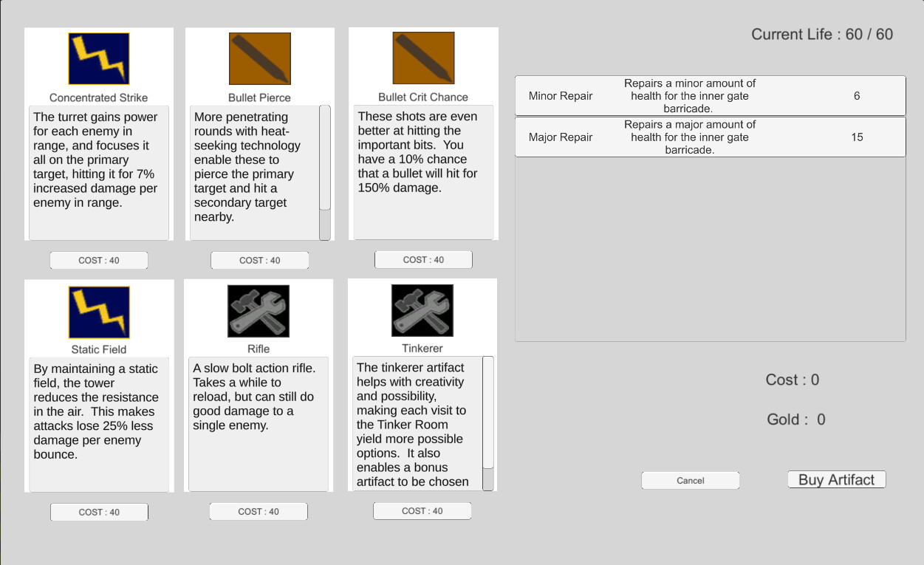The image size is (924, 565).
Task: Click the Tinkerer artifact icon
Action: (422, 310)
